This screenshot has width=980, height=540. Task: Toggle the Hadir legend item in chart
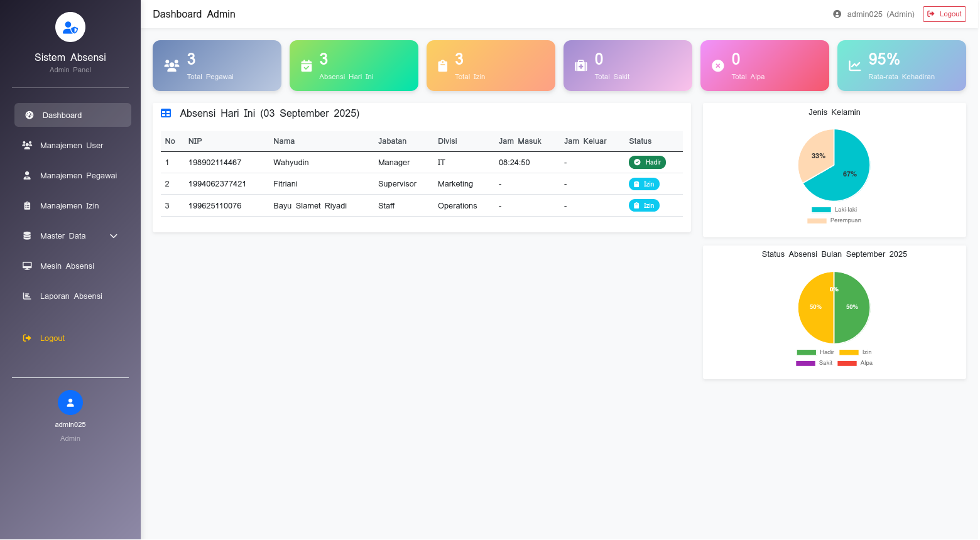pos(815,352)
